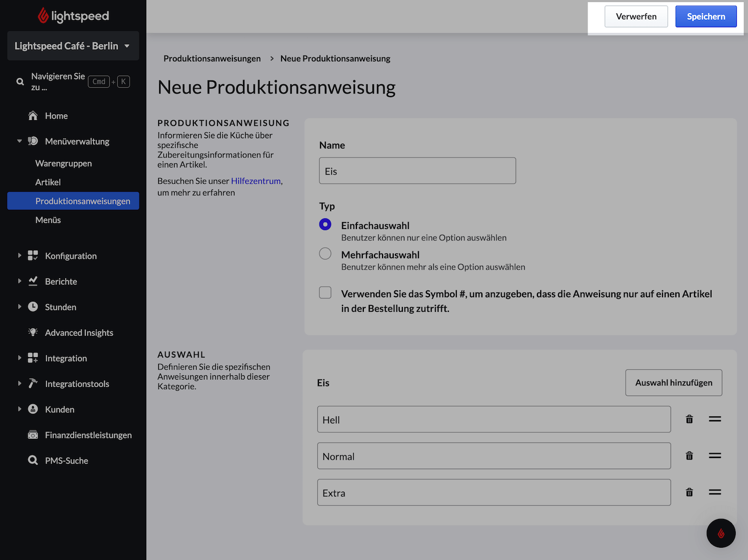The height and width of the screenshot is (560, 748).
Task: Click the PMS-Suche sidebar label
Action: click(x=66, y=461)
